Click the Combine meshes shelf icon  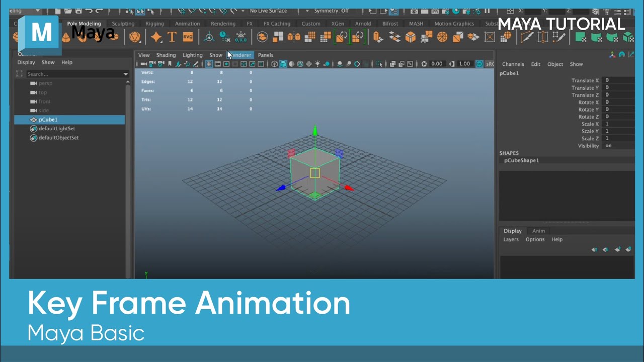pyautogui.click(x=262, y=37)
